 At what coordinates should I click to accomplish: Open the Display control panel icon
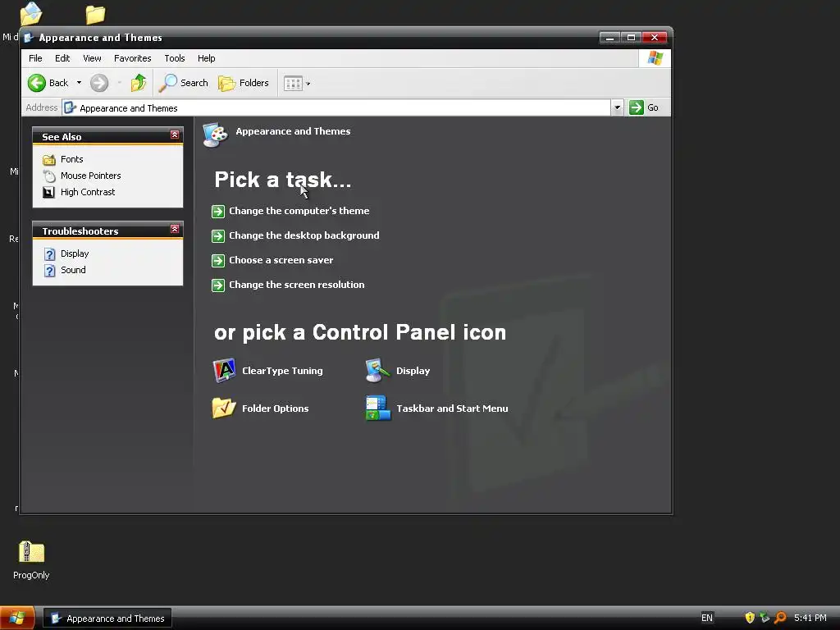point(377,371)
